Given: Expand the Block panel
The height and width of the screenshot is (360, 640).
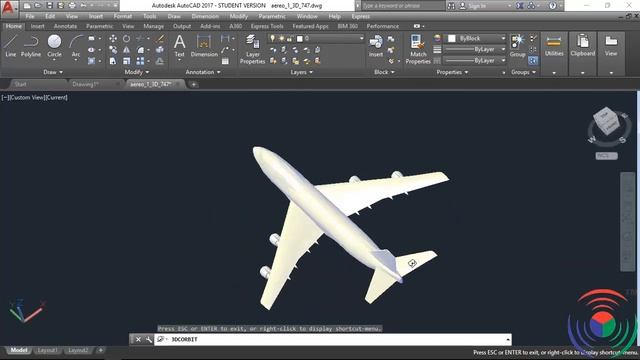Looking at the screenshot, I should point(384,72).
